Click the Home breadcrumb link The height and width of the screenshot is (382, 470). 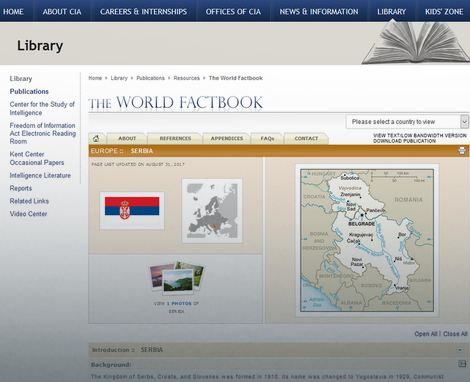(x=95, y=78)
